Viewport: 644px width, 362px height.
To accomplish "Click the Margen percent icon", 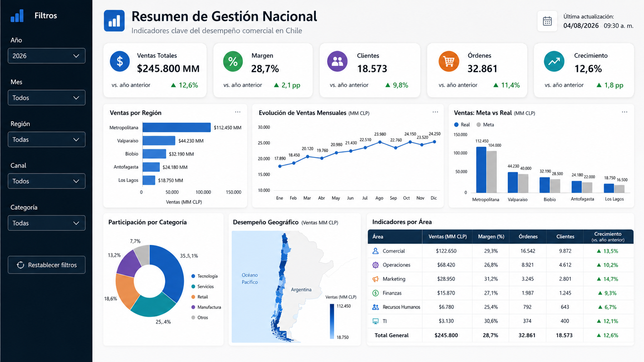I will (233, 61).
